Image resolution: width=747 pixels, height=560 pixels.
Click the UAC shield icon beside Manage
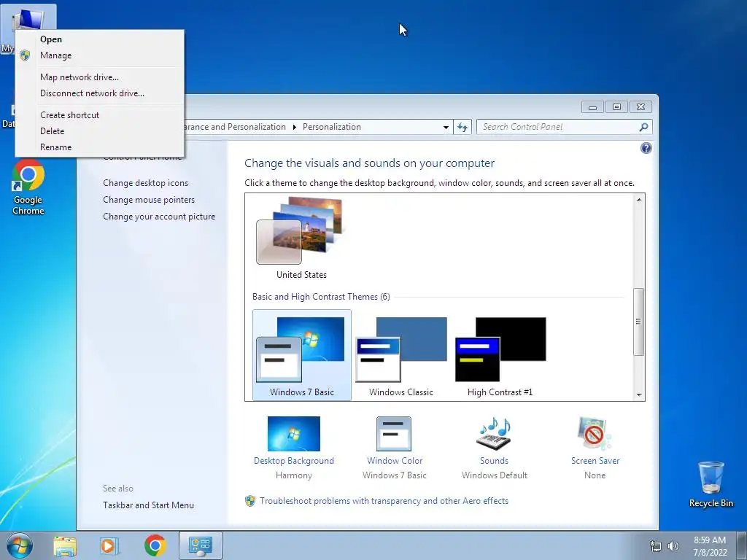[26, 55]
